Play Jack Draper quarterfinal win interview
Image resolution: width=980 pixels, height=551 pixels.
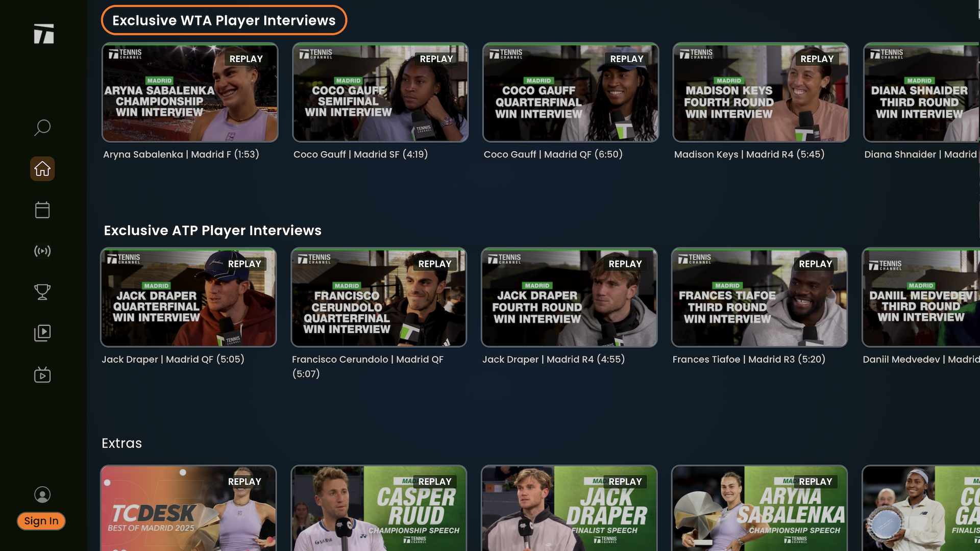188,297
